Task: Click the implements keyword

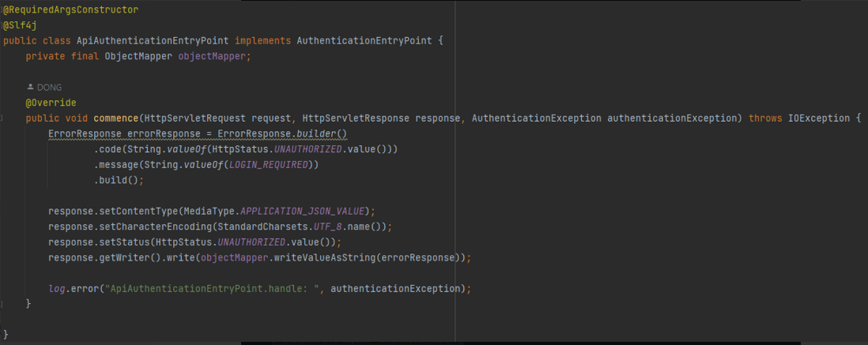Action: point(263,41)
